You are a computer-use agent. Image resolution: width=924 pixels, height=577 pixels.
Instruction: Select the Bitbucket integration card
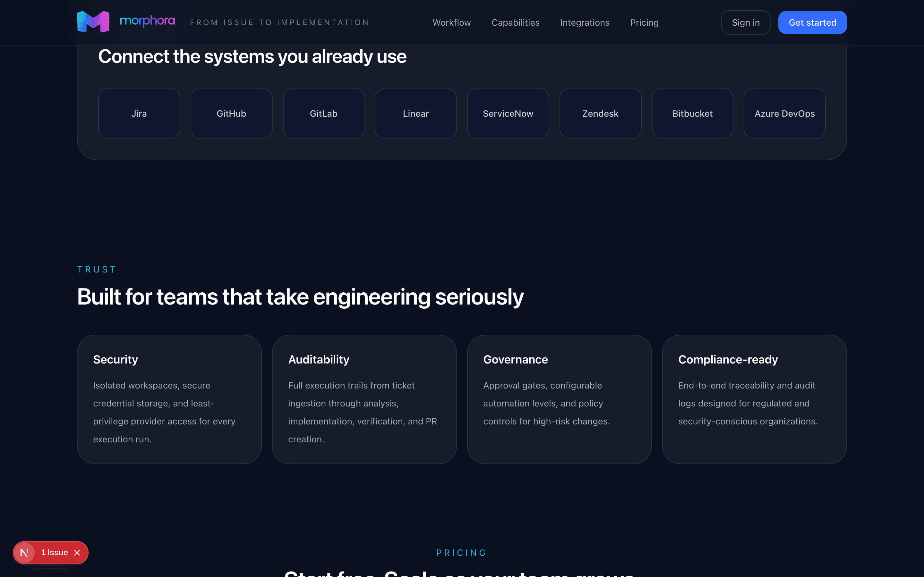(692, 113)
